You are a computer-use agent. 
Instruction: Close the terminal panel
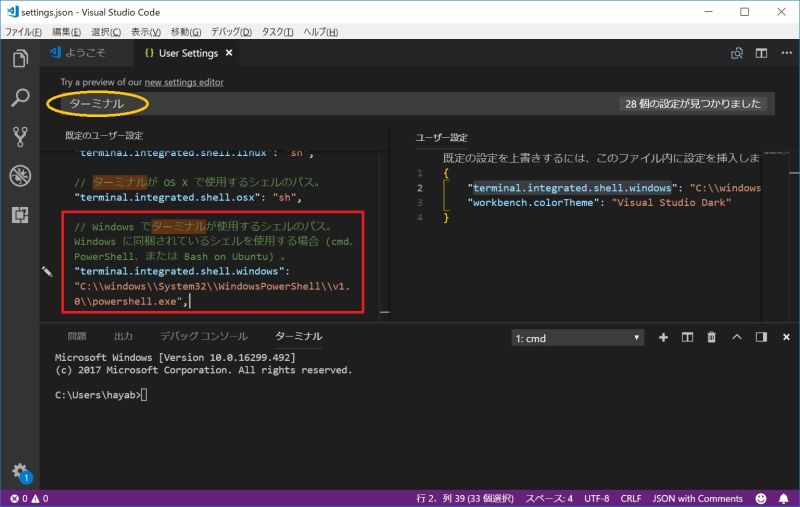pos(786,337)
